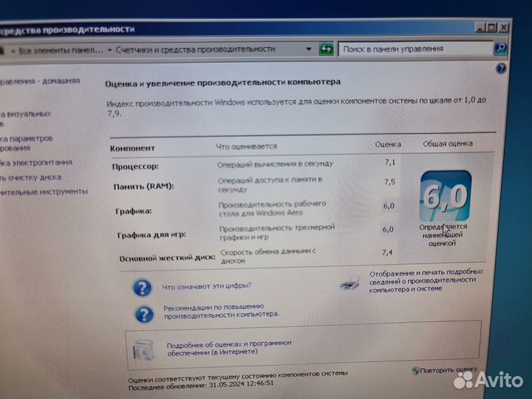Open 'Отображение и печать подробных сведений' link
The height and width of the screenshot is (399, 532).
pyautogui.click(x=426, y=281)
